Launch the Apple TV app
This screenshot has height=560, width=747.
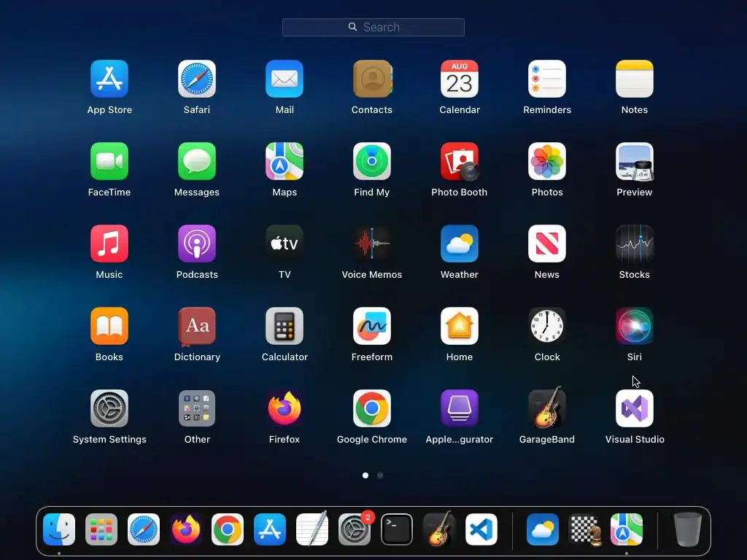pyautogui.click(x=285, y=244)
